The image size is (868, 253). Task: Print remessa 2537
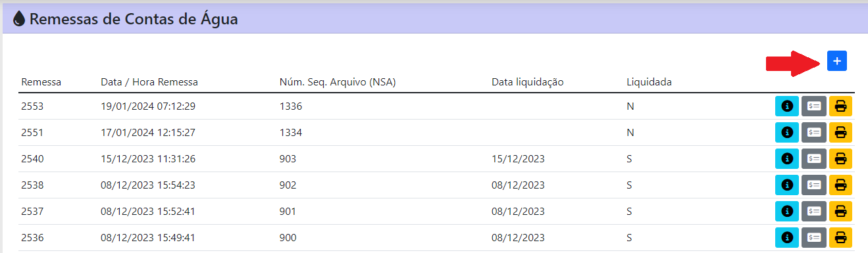click(x=840, y=211)
